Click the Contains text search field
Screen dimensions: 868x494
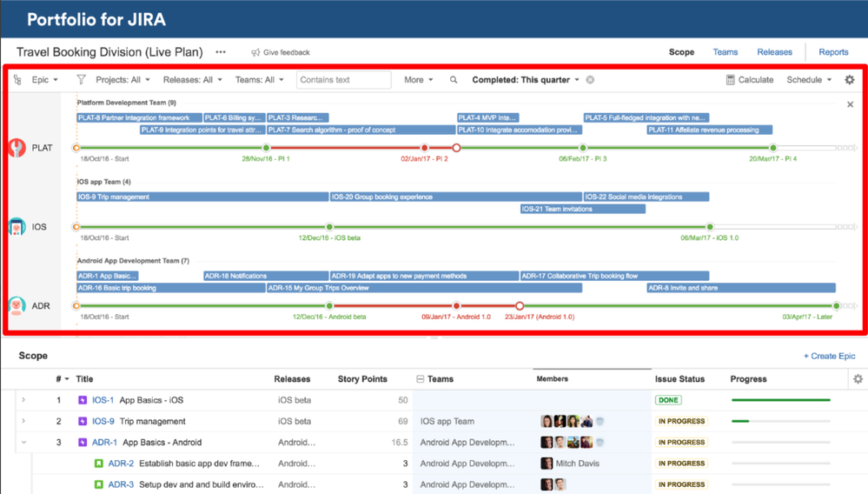(344, 80)
